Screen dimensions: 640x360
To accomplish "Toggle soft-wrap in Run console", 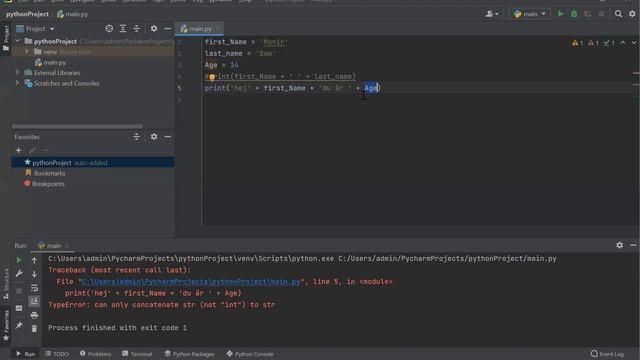I will [34, 288].
